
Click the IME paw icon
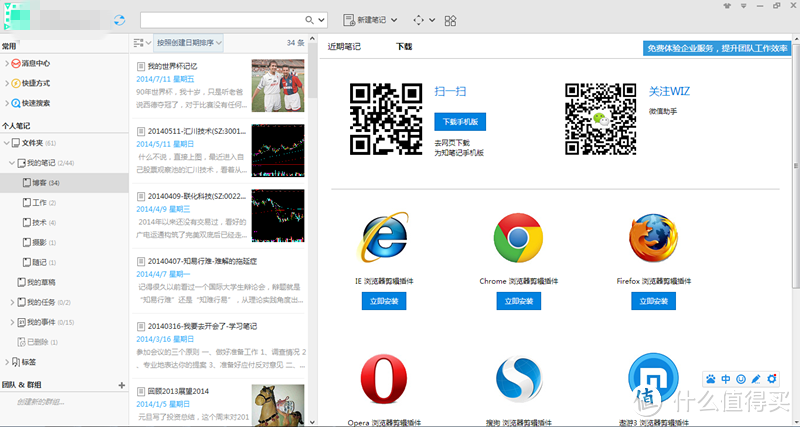(x=711, y=379)
